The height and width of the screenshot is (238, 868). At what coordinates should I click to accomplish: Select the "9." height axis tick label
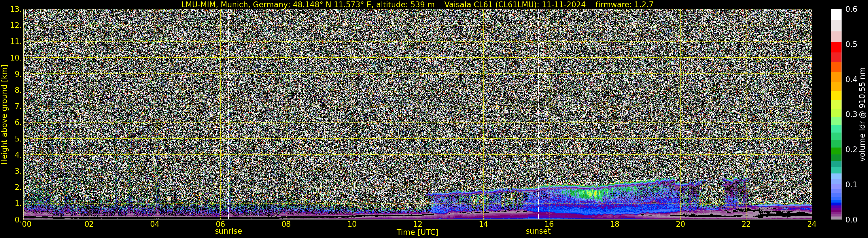(18, 74)
